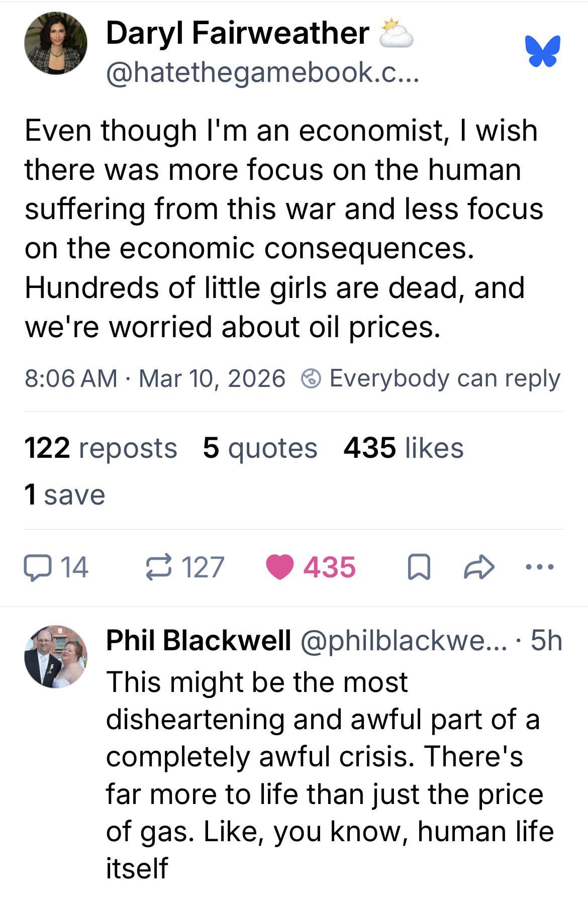Bookmark the post with save icon
Viewport: 588px width, 901px height.
(x=418, y=568)
